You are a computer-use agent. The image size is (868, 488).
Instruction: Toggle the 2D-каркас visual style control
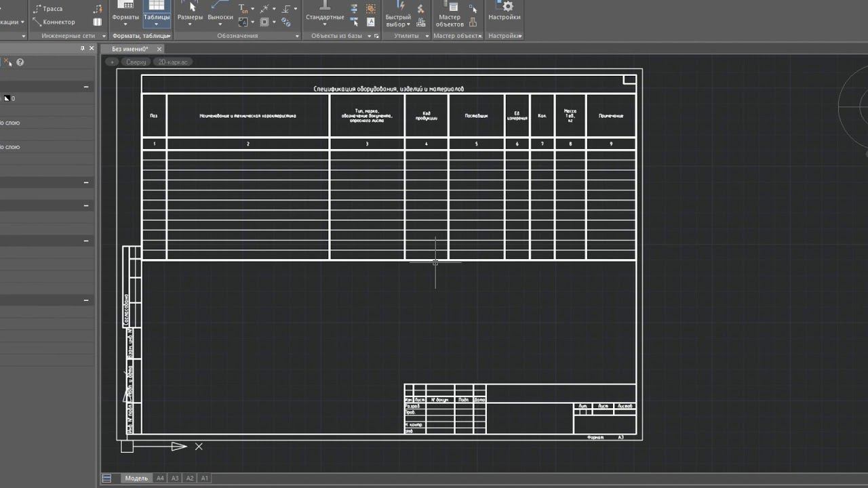point(174,62)
